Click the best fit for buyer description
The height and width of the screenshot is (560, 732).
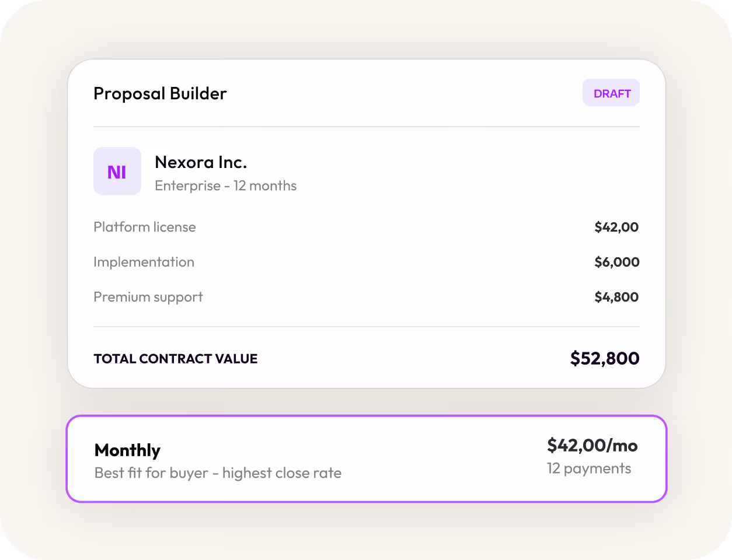click(218, 473)
